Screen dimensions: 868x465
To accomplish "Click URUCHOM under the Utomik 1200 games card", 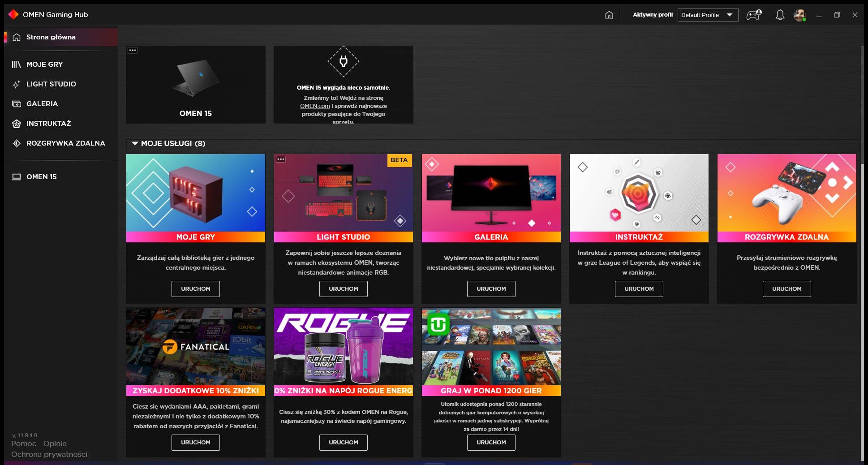I will [491, 443].
